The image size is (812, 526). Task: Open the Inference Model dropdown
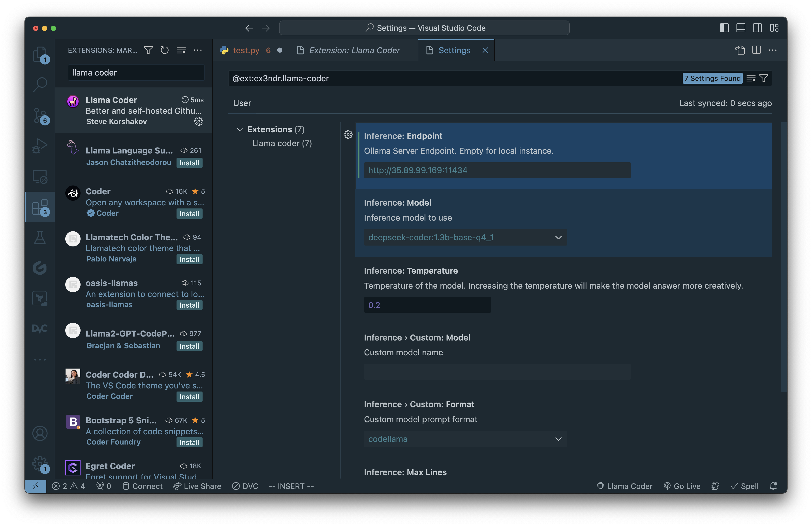(465, 238)
